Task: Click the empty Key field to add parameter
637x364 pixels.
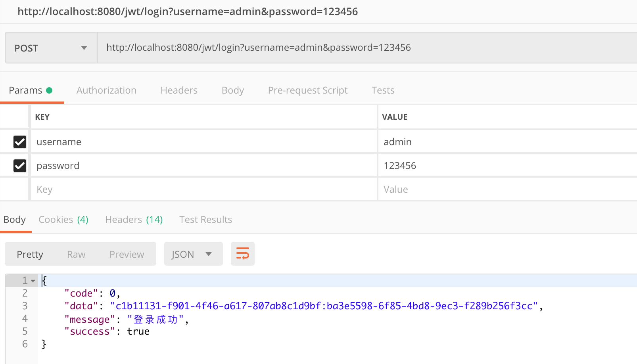Action: 159,189
